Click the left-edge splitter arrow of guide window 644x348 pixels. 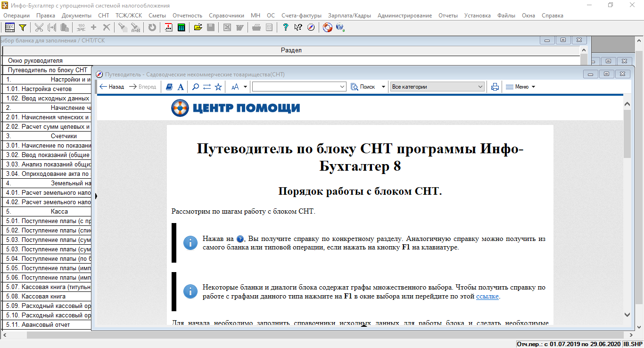(96, 196)
